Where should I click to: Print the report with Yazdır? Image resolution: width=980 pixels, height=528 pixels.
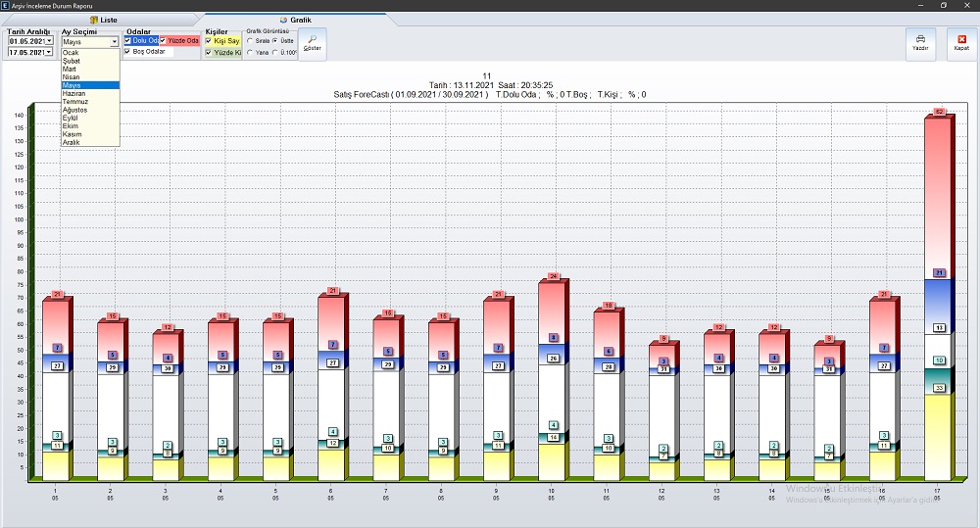920,43
